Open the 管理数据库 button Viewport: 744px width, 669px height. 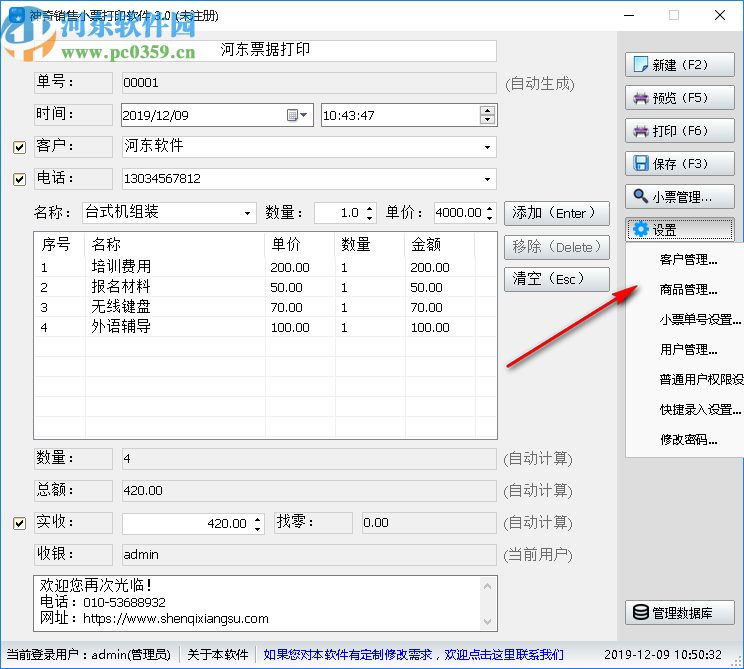click(x=679, y=613)
